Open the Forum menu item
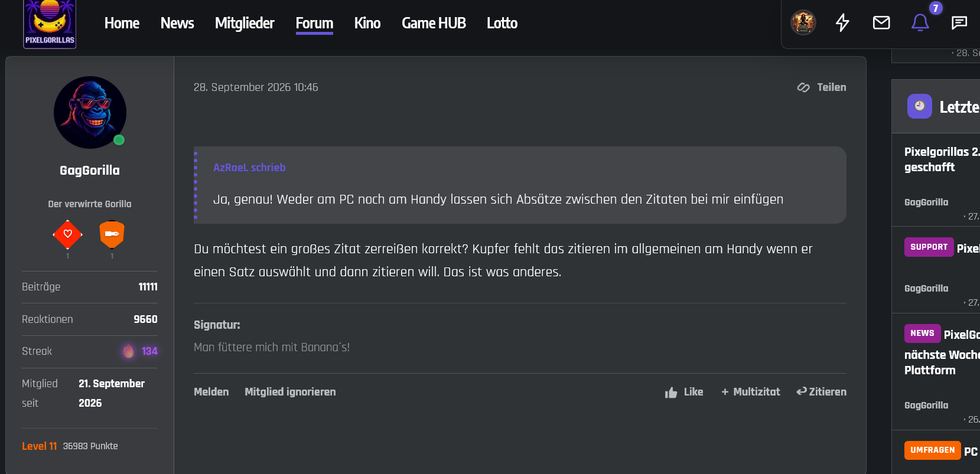Viewport: 980px width, 474px height. click(x=314, y=23)
